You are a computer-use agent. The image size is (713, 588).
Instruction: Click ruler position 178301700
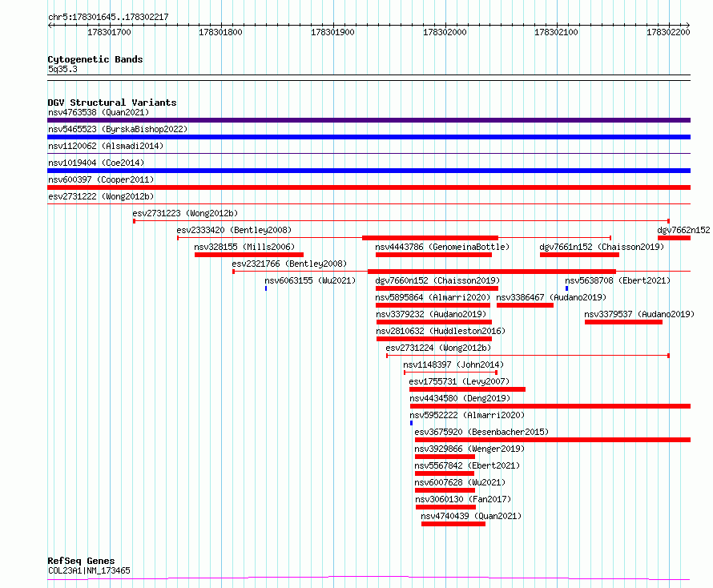109,32
